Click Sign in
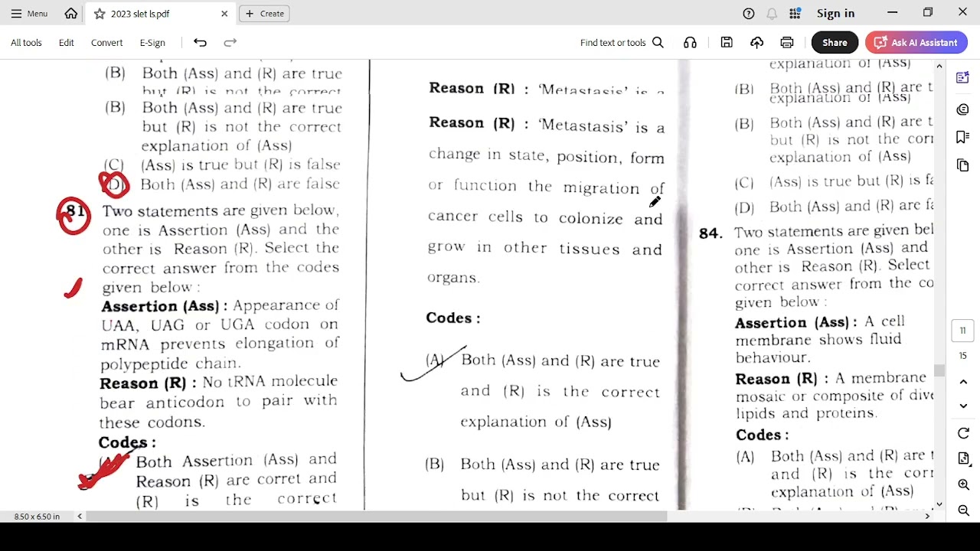This screenshot has height=551, width=980. 835,14
